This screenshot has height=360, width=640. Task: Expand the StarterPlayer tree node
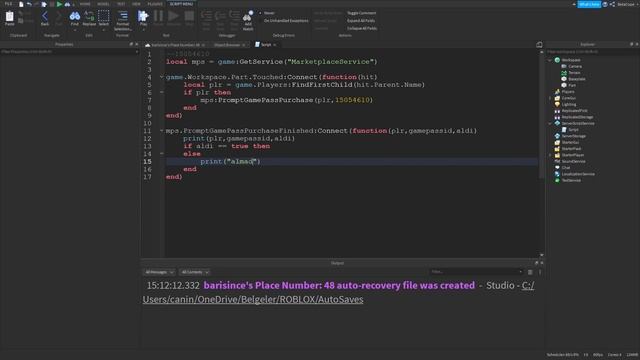coord(550,155)
